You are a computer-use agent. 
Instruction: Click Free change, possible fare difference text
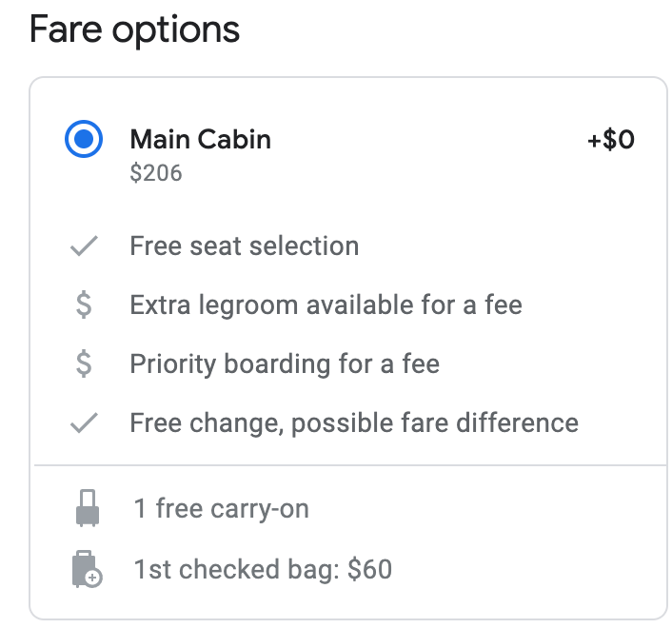(x=354, y=423)
